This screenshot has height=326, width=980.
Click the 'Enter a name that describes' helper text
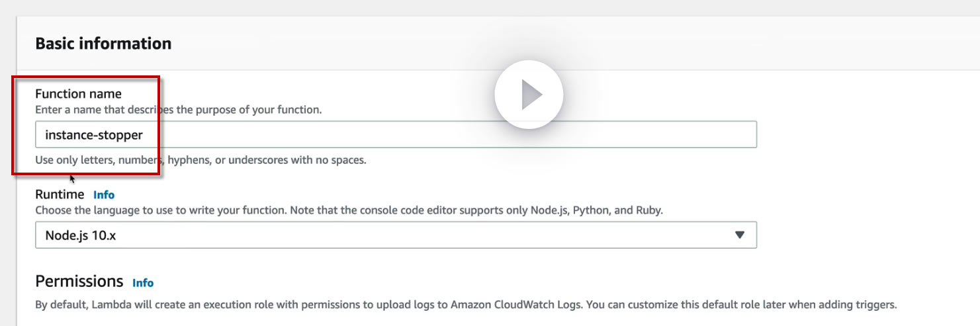(x=178, y=109)
